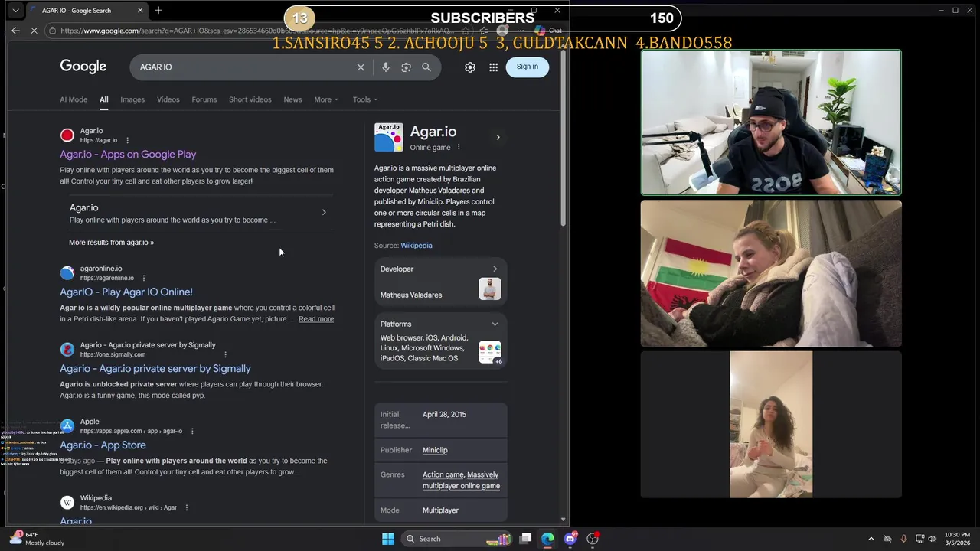Screen dimensions: 980x551
Task: Open Agar.io - Apps on Google Play
Action: (128, 154)
